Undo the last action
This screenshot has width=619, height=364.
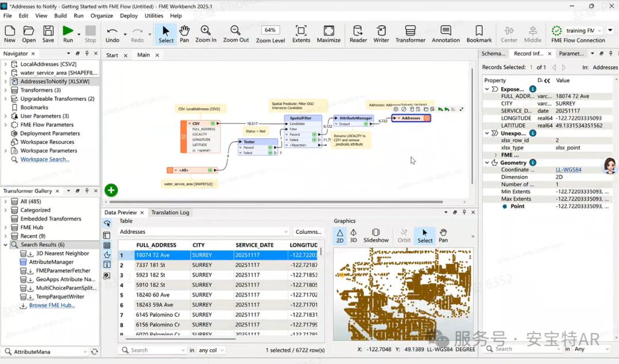[x=112, y=34]
